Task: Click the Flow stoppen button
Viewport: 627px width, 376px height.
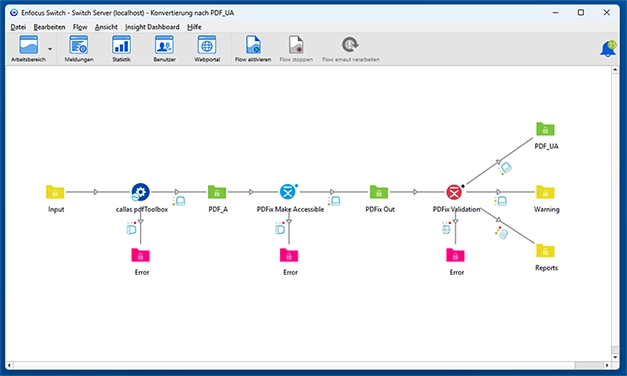Action: point(296,48)
